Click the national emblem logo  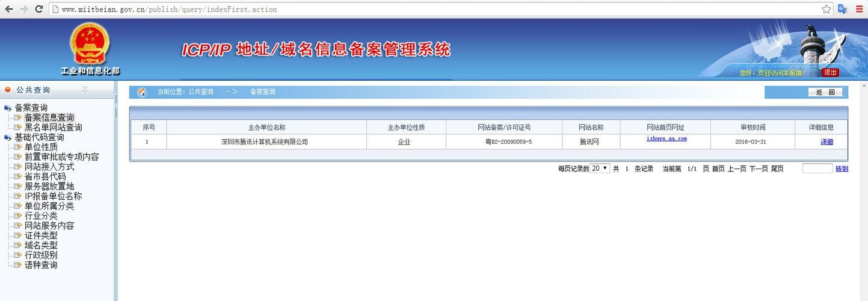(x=90, y=44)
